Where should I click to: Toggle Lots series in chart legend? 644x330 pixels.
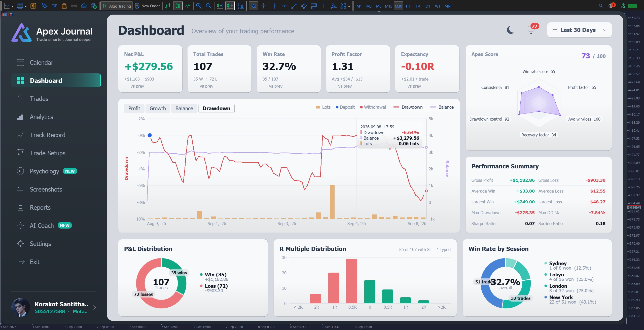coord(323,107)
